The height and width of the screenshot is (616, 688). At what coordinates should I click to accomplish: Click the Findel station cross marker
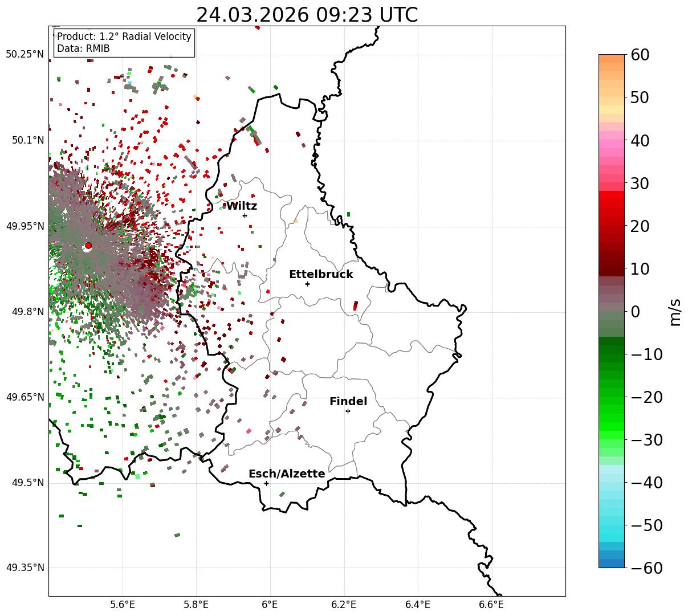coord(348,411)
